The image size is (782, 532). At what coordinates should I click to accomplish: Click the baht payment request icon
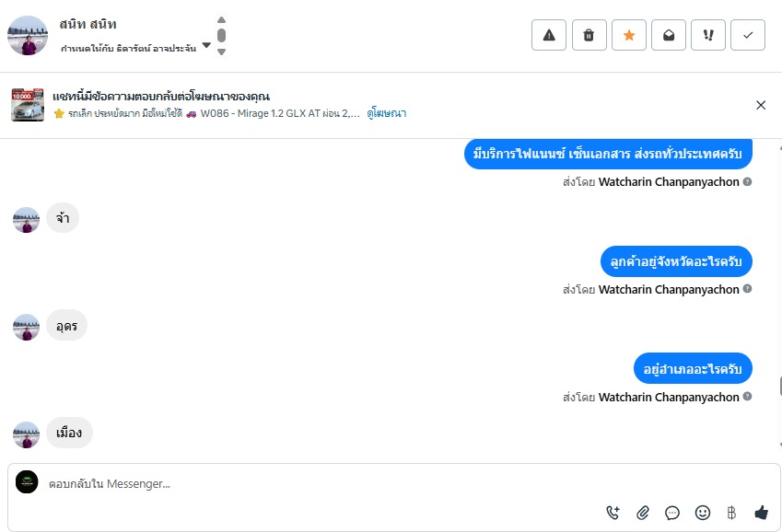pos(731,513)
